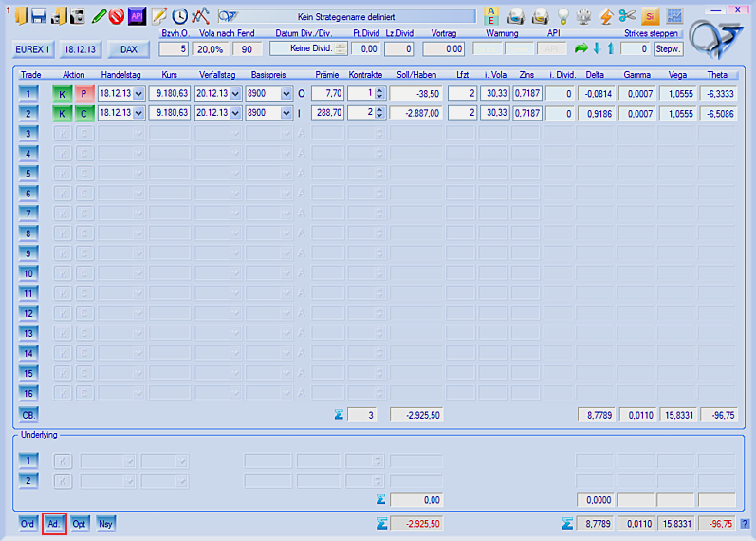Click the strategy name field 'Kein Strategiename definiert'
756x541 pixels.
coord(346,17)
